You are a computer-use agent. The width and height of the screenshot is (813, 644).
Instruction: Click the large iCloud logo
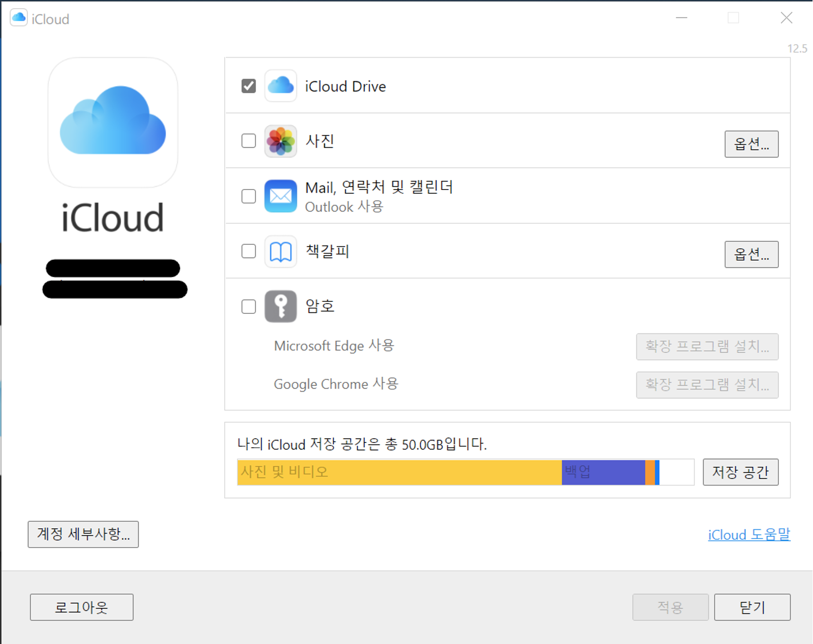pyautogui.click(x=113, y=122)
